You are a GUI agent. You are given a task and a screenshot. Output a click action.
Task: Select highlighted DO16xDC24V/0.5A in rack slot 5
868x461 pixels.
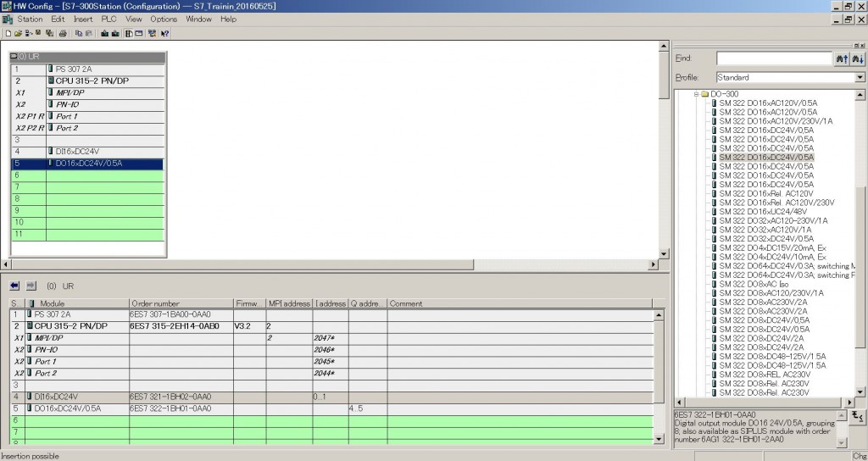click(87, 164)
